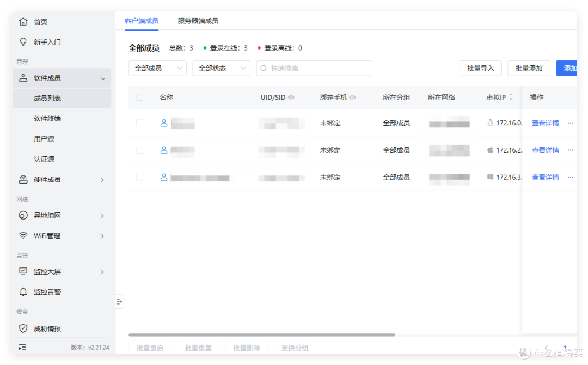The width and height of the screenshot is (588, 365).
Task: Focus the 快速搜索 input field
Action: pyautogui.click(x=314, y=68)
